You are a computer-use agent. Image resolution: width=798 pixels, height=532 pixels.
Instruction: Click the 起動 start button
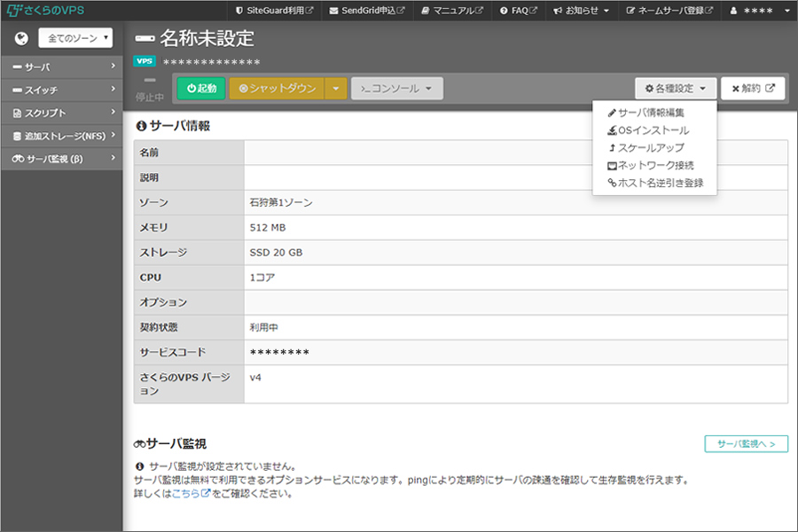click(x=201, y=89)
